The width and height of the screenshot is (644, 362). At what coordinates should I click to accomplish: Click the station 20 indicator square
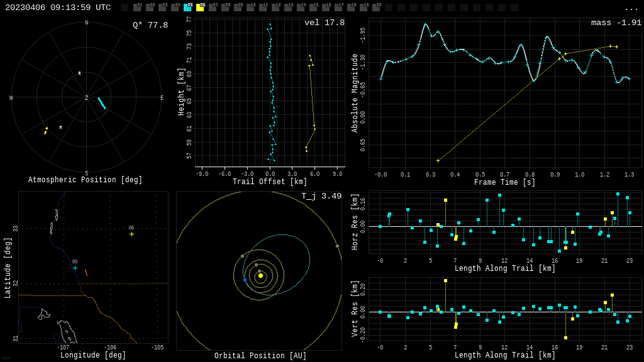(376, 8)
